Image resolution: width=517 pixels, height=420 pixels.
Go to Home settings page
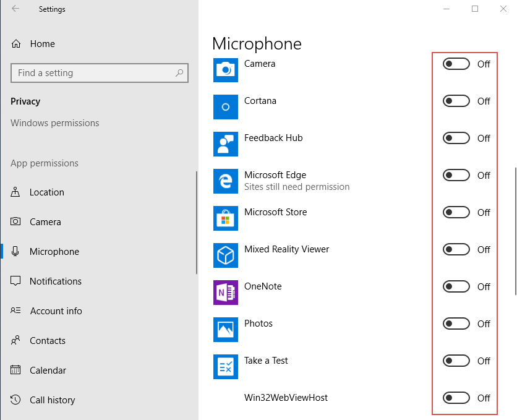[x=99, y=43]
